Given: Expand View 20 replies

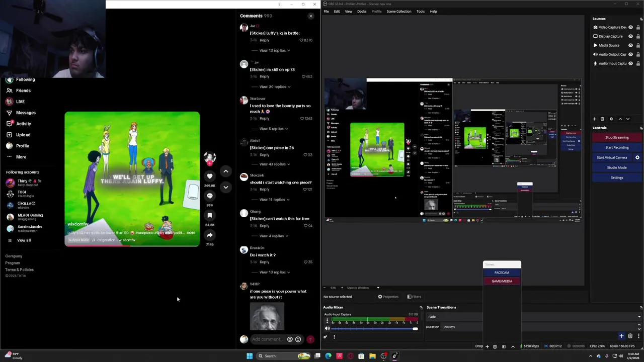Looking at the screenshot, I should pyautogui.click(x=275, y=86).
